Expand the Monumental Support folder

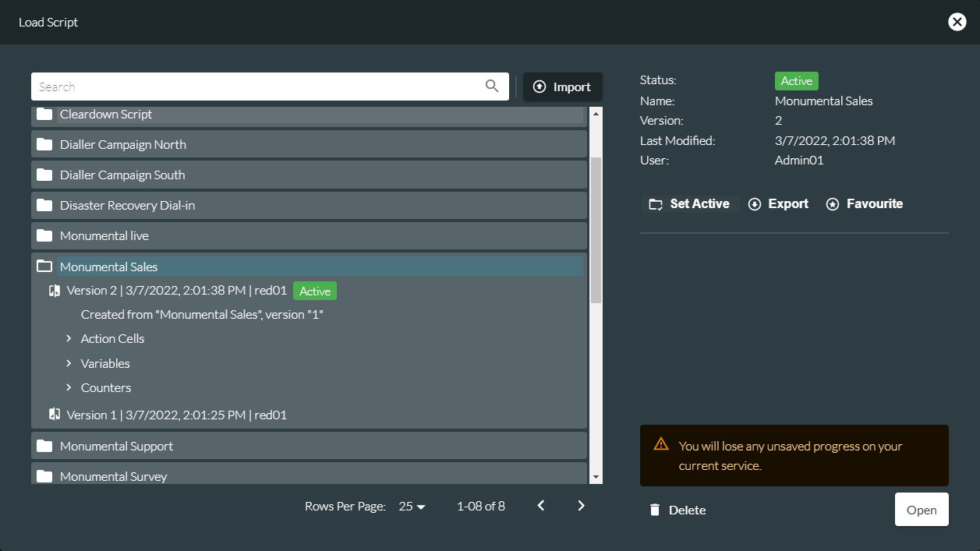309,446
